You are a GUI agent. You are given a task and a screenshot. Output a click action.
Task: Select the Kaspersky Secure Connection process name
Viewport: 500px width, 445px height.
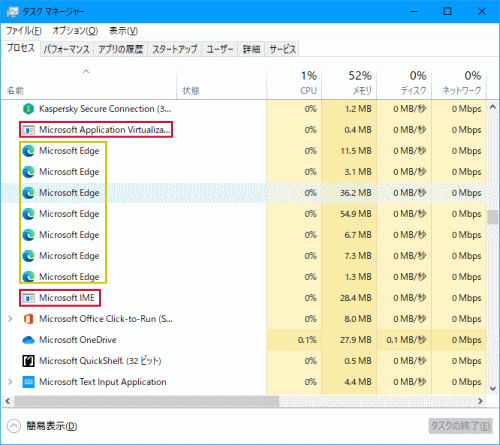tap(105, 109)
